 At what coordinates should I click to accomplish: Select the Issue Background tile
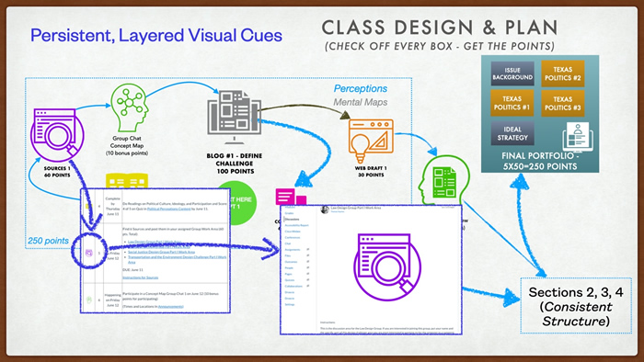click(x=512, y=74)
